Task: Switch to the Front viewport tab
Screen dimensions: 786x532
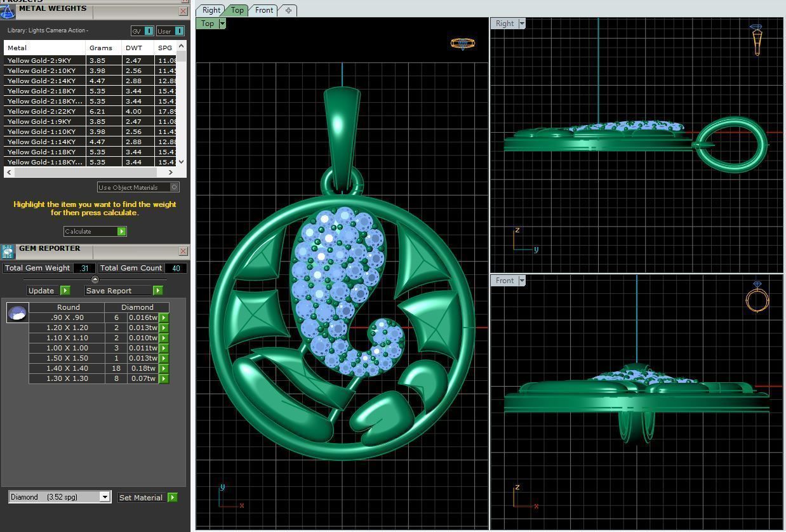Action: click(264, 10)
